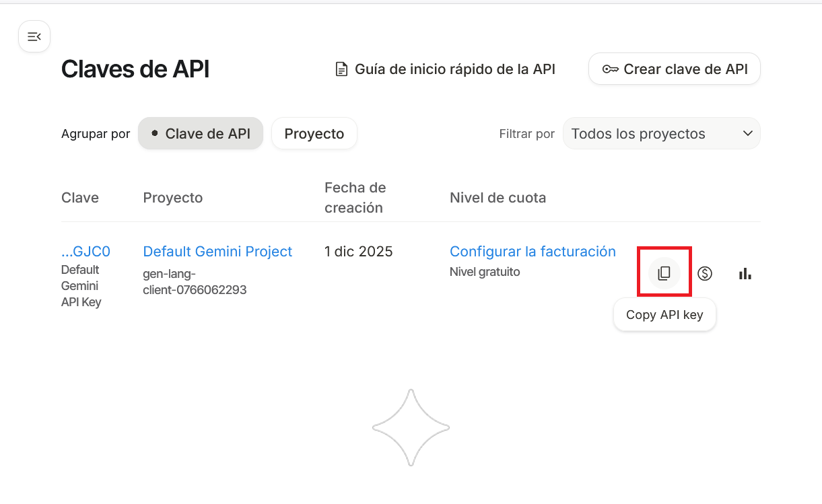Click the Copy API key icon

click(x=664, y=273)
